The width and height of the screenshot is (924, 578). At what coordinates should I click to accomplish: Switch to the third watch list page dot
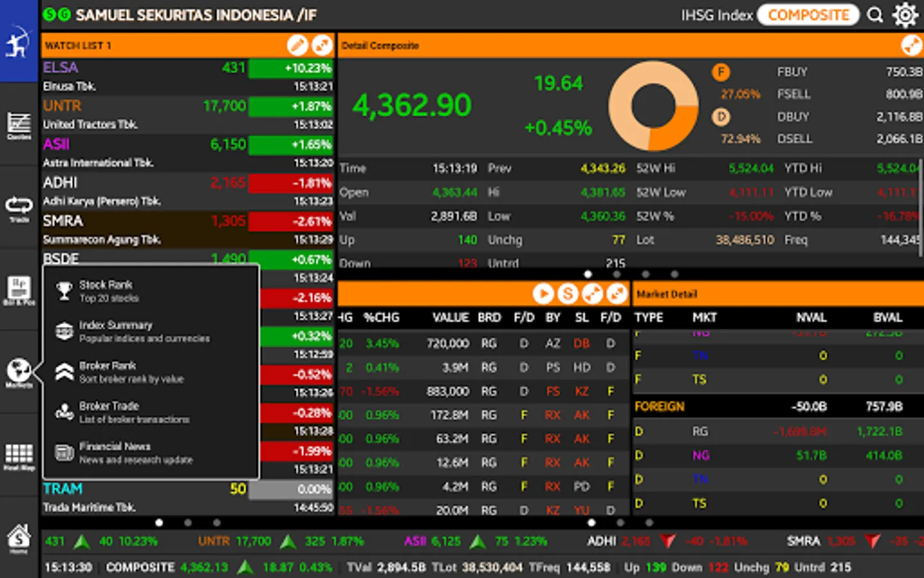[x=217, y=523]
